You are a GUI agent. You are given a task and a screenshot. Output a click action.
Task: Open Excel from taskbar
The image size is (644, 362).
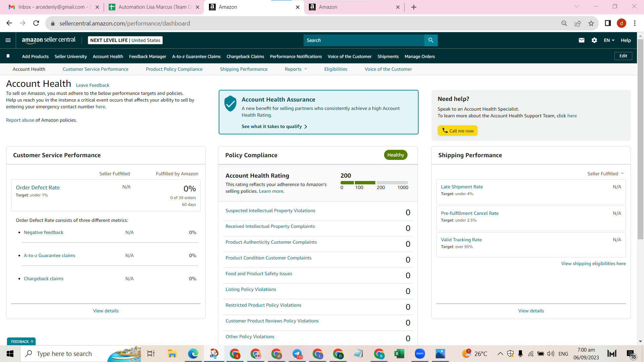(x=399, y=354)
